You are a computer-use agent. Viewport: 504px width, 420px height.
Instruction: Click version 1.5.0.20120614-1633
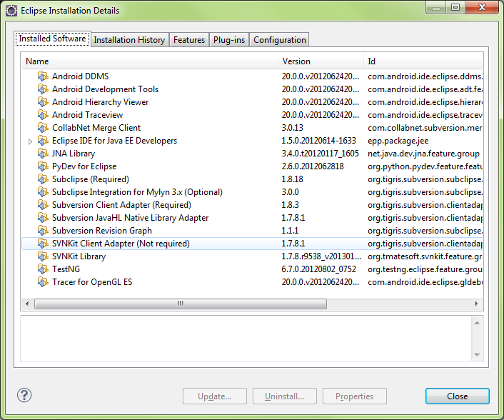[319, 141]
